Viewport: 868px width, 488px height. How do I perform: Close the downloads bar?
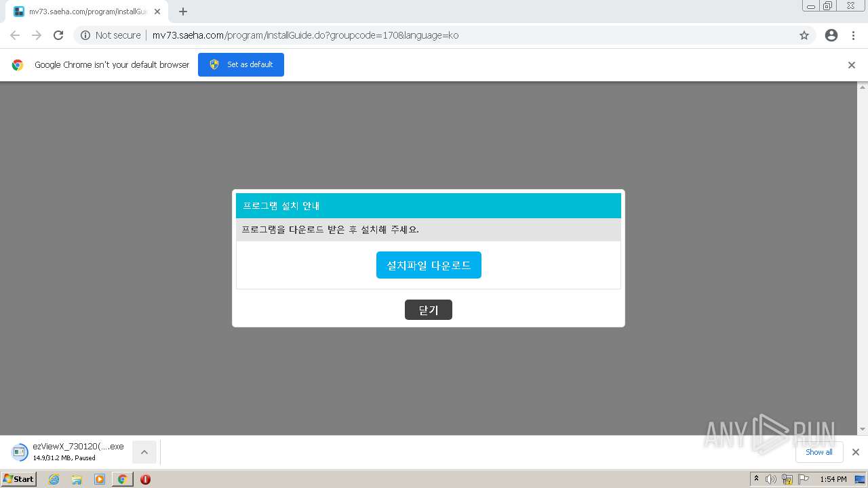(x=856, y=452)
